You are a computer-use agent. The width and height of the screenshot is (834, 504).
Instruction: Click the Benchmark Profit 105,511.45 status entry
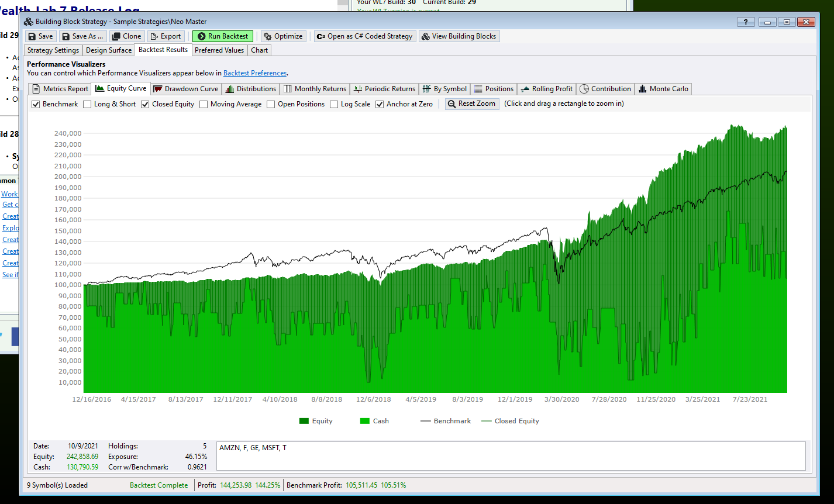346,485
